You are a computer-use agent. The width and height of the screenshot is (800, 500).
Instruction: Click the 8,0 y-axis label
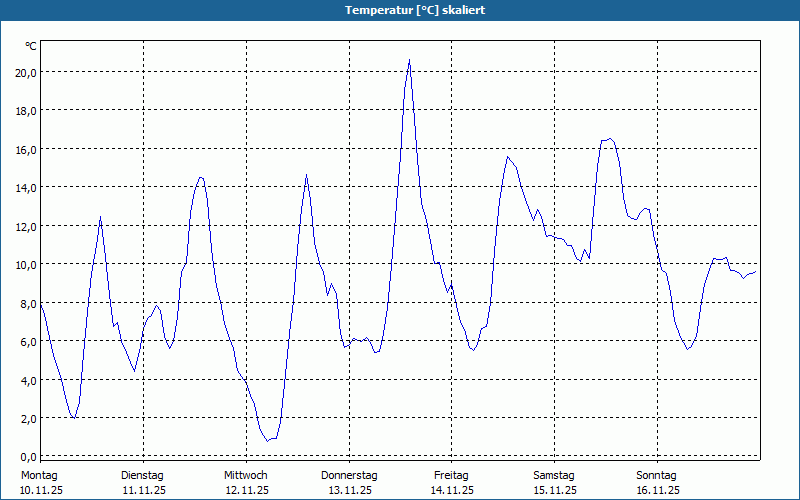28,304
